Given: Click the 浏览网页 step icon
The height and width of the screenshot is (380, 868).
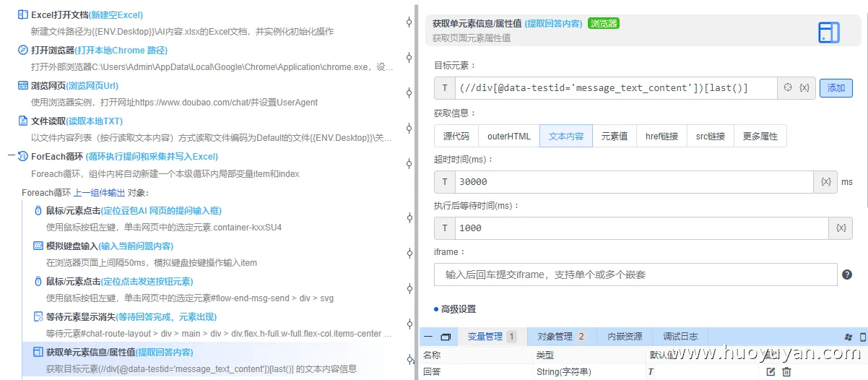Looking at the screenshot, I should click(x=23, y=85).
